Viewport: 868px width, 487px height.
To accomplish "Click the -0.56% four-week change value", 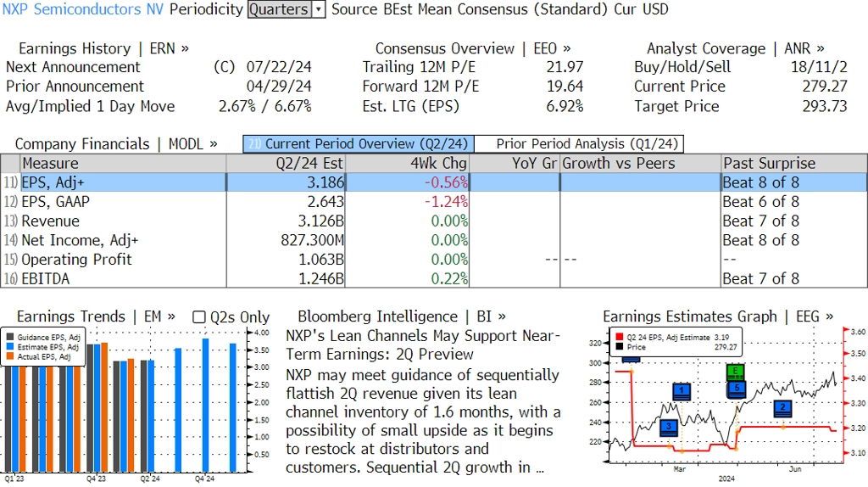I will tap(446, 182).
